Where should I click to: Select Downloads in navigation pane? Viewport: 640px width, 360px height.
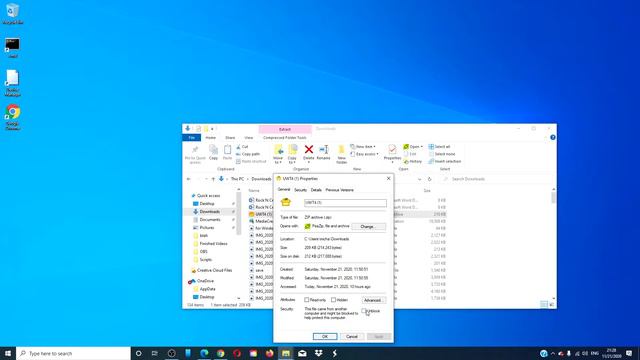point(209,211)
